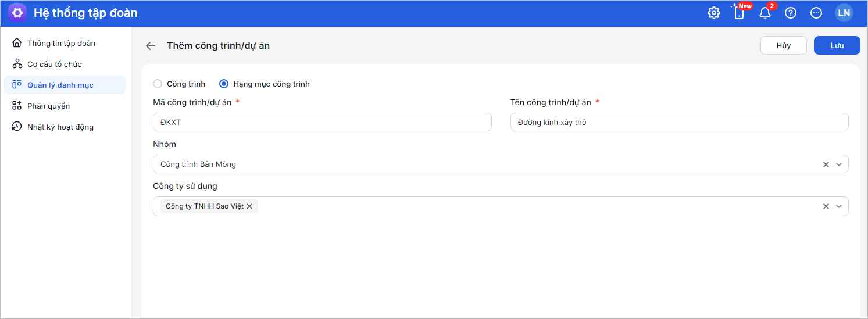Image resolution: width=868 pixels, height=319 pixels.
Task: Click the mobile app icon marked New
Action: click(x=739, y=13)
